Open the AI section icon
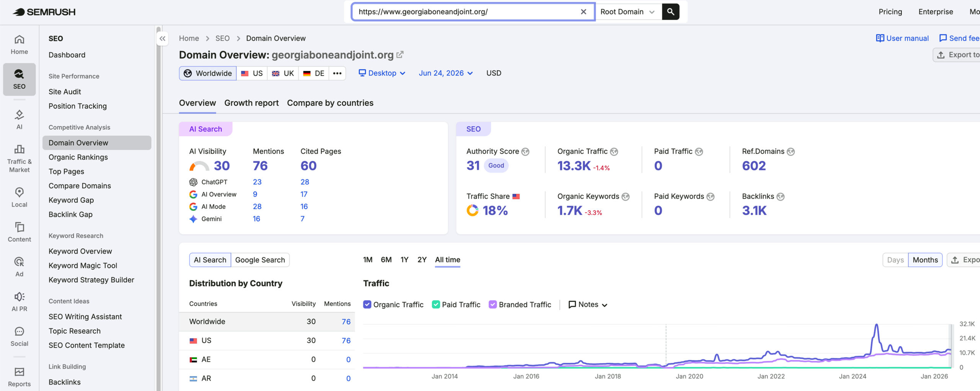The height and width of the screenshot is (391, 980). (19, 119)
